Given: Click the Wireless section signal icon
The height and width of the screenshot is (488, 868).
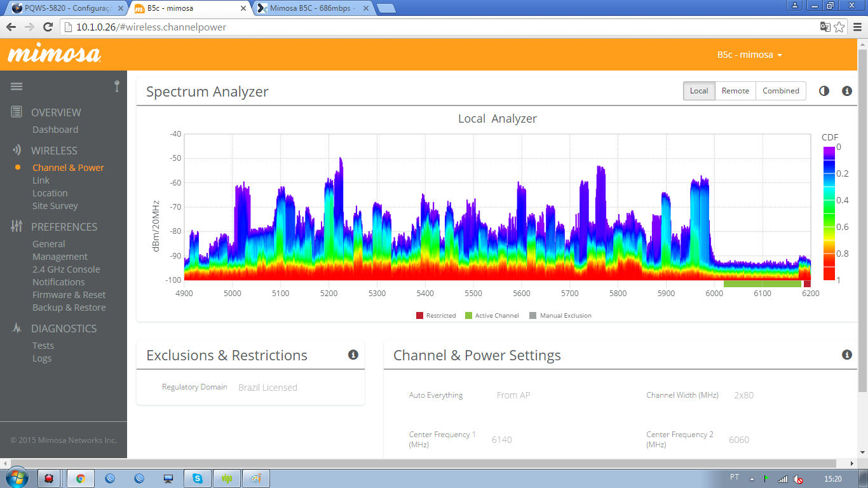Looking at the screenshot, I should pos(17,151).
